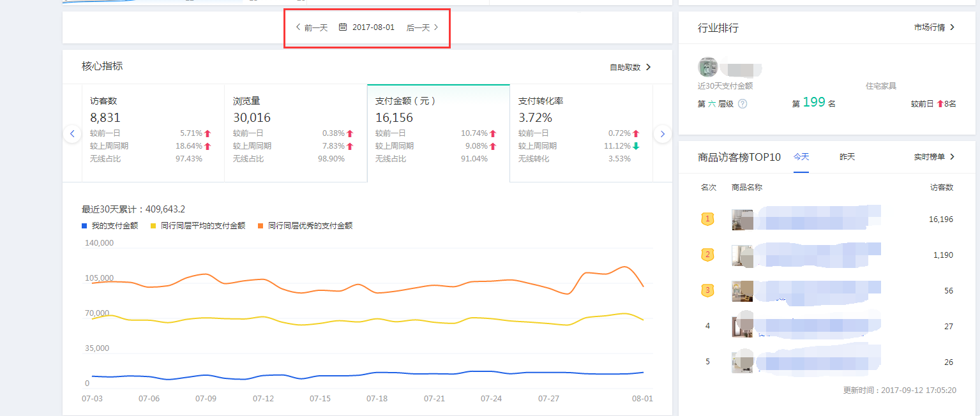Viewport: 980px width, 416px height.
Task: Click the calendar icon beside 2017-08-01
Action: [x=343, y=27]
